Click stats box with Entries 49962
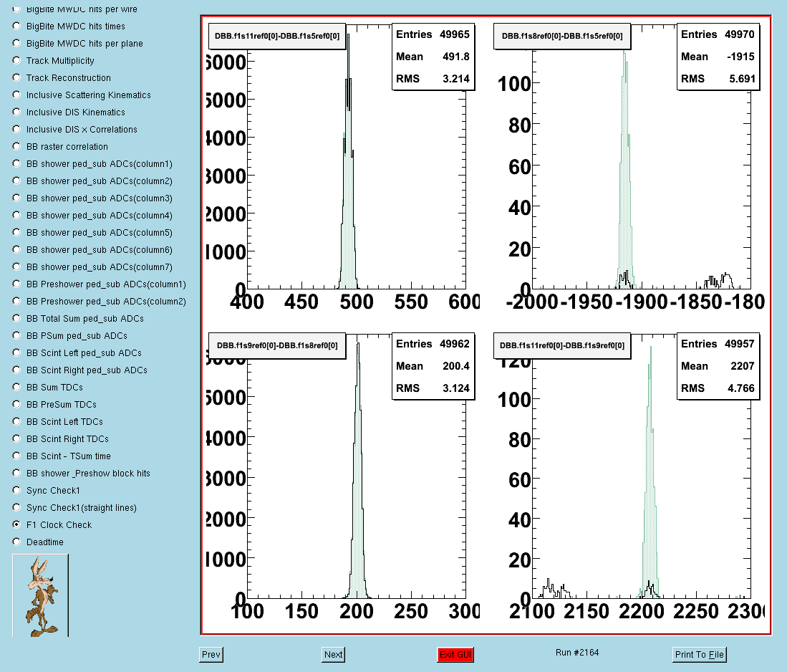This screenshot has height=672, width=787. point(433,365)
